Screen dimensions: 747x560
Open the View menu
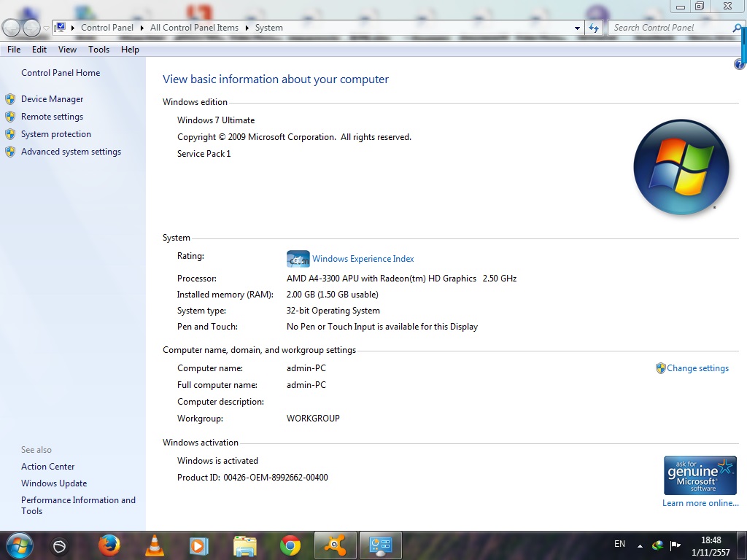(x=67, y=50)
